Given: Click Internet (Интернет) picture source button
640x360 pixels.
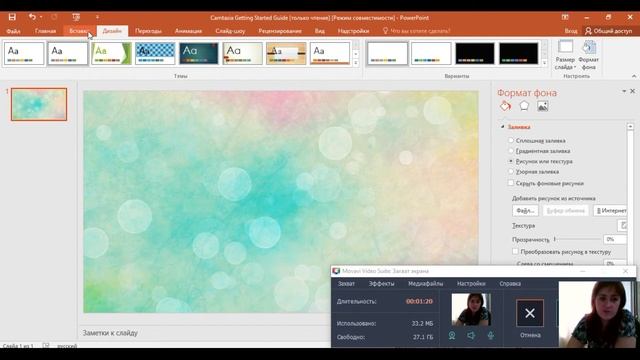Looking at the screenshot, I should pyautogui.click(x=611, y=211).
